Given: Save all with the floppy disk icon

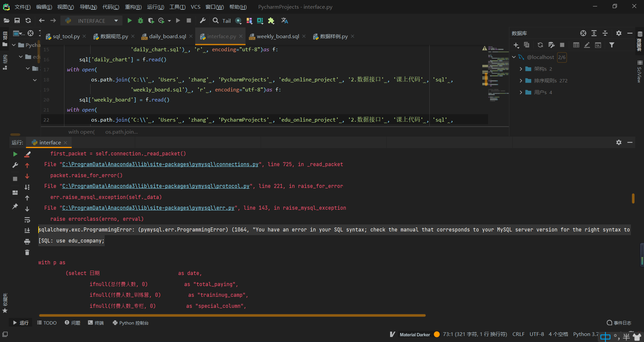Looking at the screenshot, I should coord(17,21).
